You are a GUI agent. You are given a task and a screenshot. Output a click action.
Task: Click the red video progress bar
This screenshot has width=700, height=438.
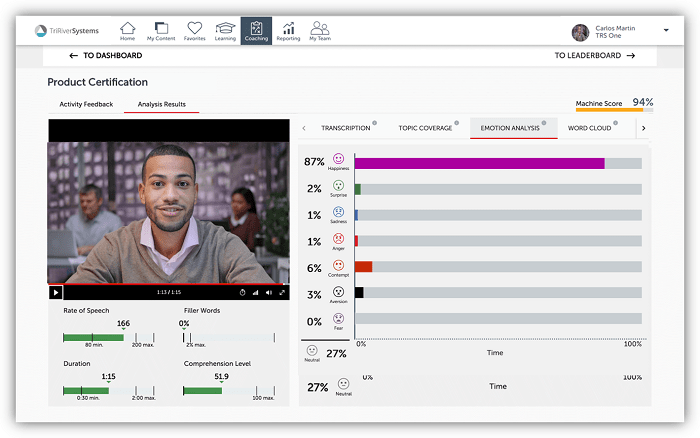[166, 284]
